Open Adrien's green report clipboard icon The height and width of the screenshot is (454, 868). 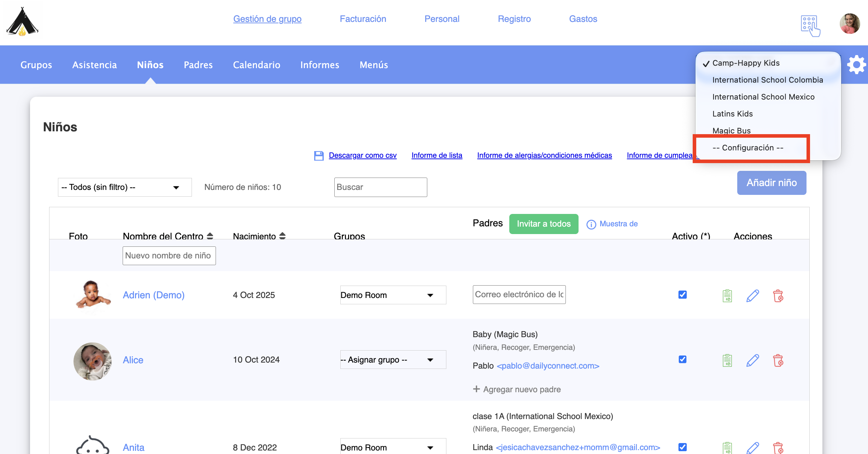click(x=727, y=295)
